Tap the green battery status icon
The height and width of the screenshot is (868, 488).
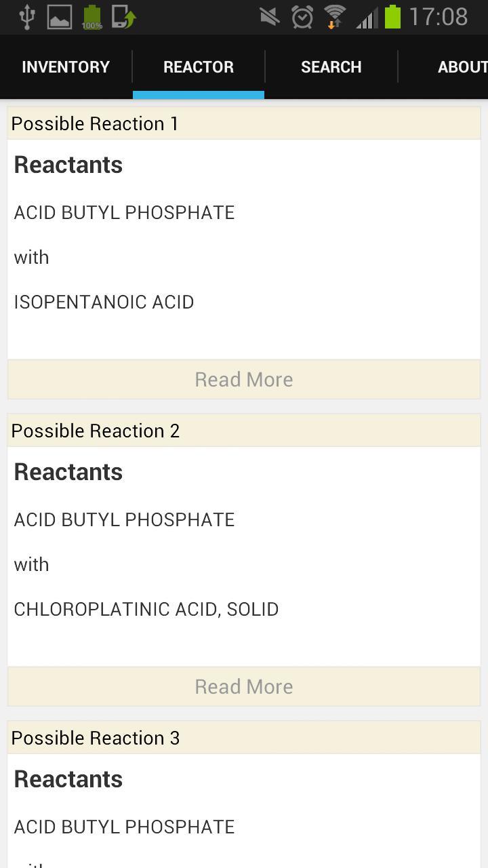[x=392, y=17]
